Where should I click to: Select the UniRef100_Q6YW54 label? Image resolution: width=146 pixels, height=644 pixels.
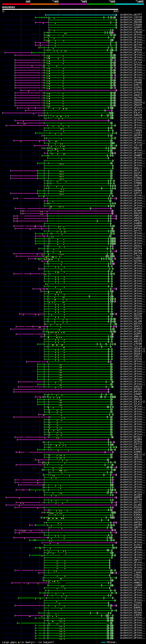click(131, 211)
